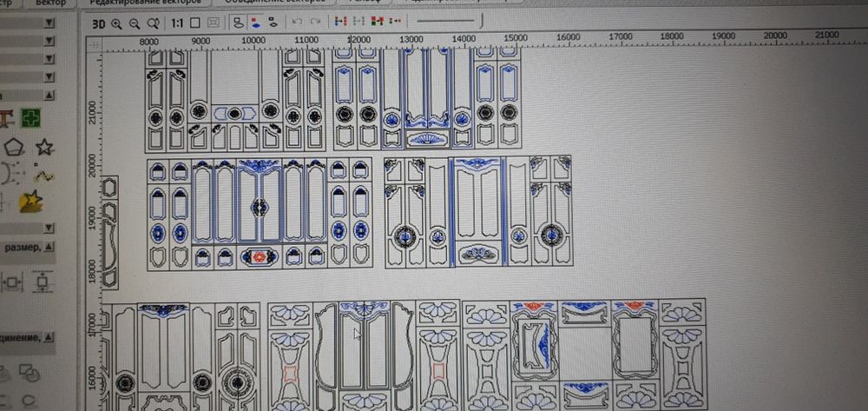Select the red oval ornament vector
The image size is (868, 411).
[x=260, y=256]
